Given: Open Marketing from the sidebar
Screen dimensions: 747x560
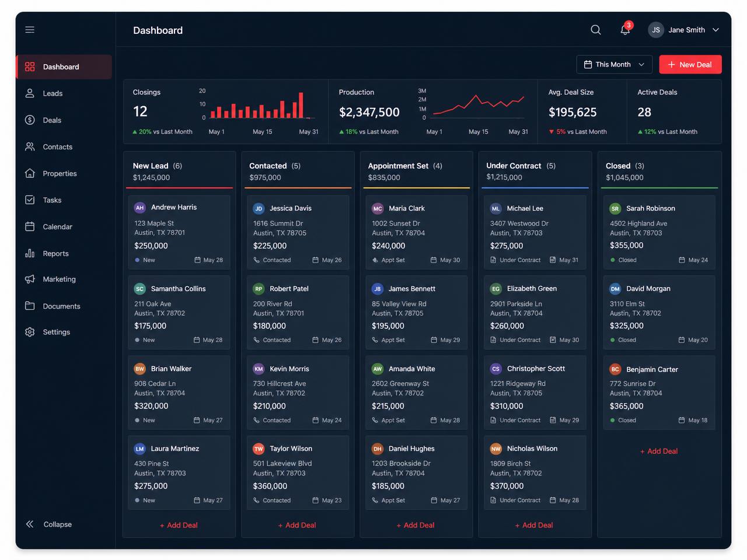Looking at the screenshot, I should (64, 279).
